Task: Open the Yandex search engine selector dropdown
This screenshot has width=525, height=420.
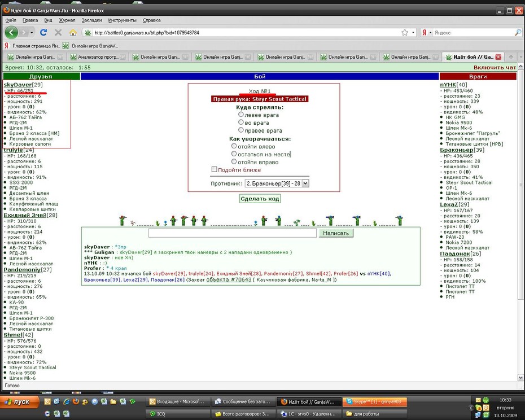Action: [x=426, y=33]
